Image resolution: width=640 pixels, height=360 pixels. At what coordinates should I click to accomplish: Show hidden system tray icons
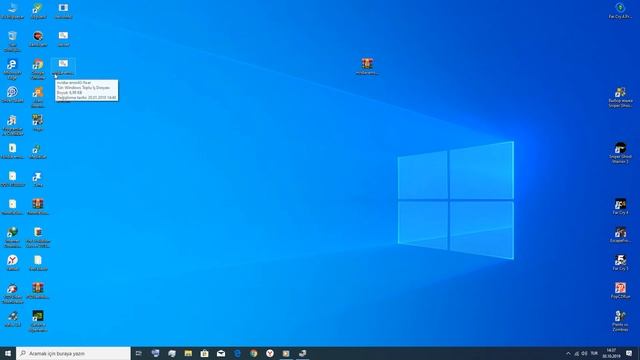[x=568, y=353]
